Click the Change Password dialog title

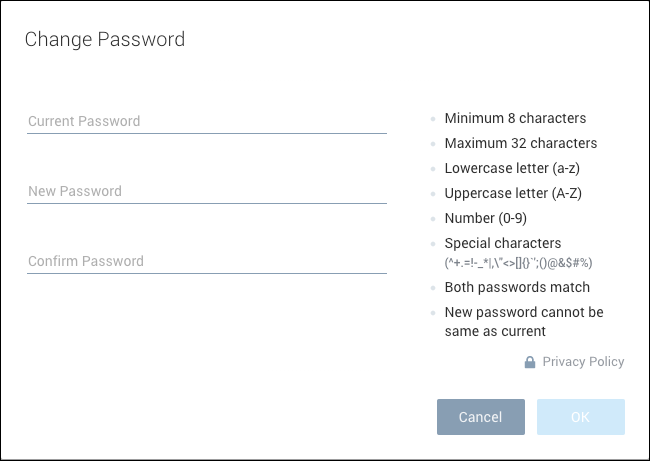point(105,40)
